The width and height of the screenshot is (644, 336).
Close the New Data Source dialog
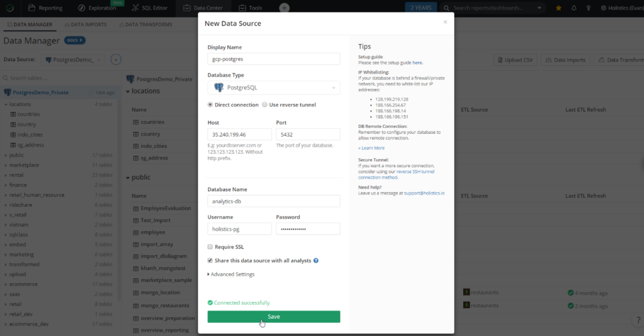pyautogui.click(x=445, y=22)
